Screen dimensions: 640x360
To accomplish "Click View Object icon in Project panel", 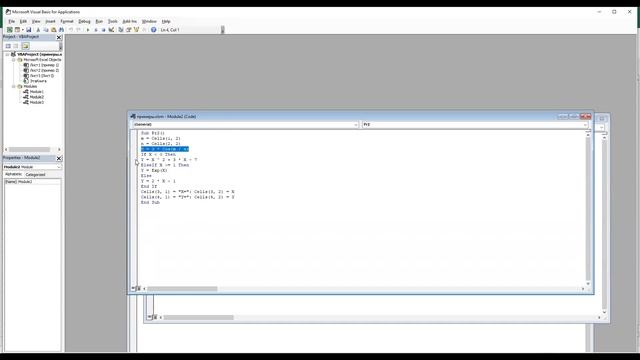I will tap(16, 46).
